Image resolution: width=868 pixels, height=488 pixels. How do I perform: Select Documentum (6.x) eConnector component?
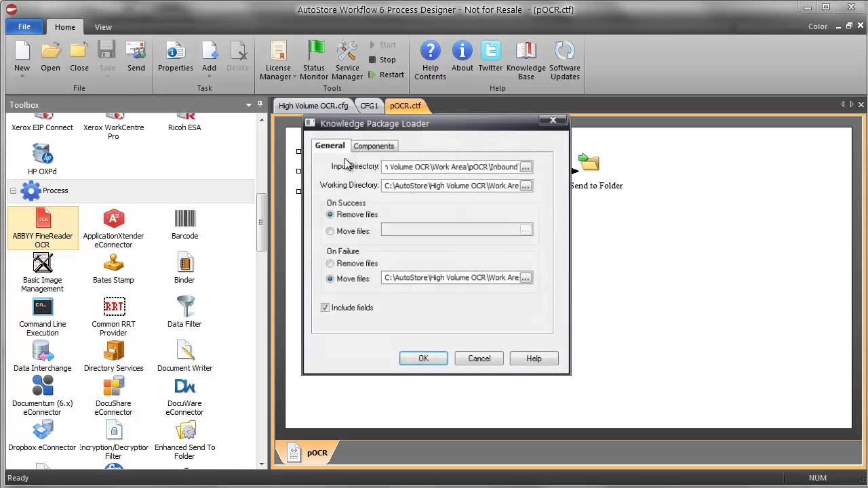tap(43, 396)
